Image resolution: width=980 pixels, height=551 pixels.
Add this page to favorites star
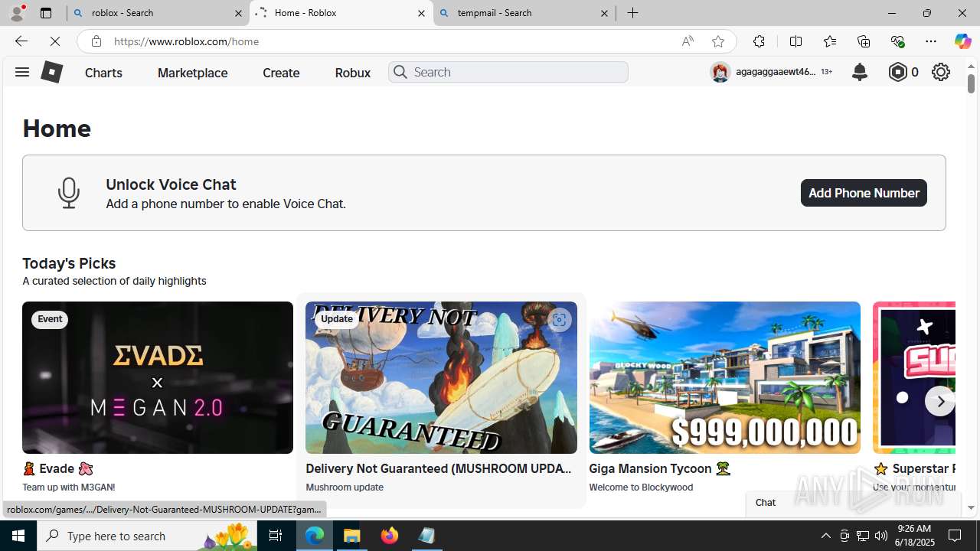[717, 41]
